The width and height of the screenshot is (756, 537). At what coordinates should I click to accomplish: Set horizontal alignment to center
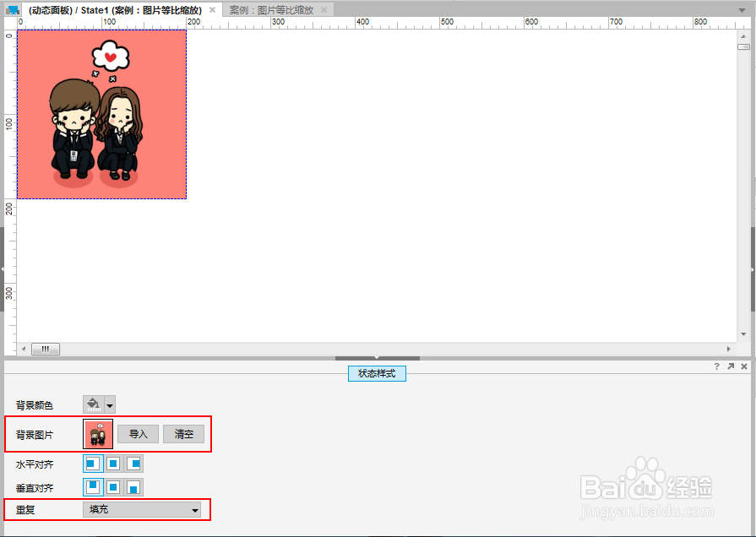click(113, 464)
